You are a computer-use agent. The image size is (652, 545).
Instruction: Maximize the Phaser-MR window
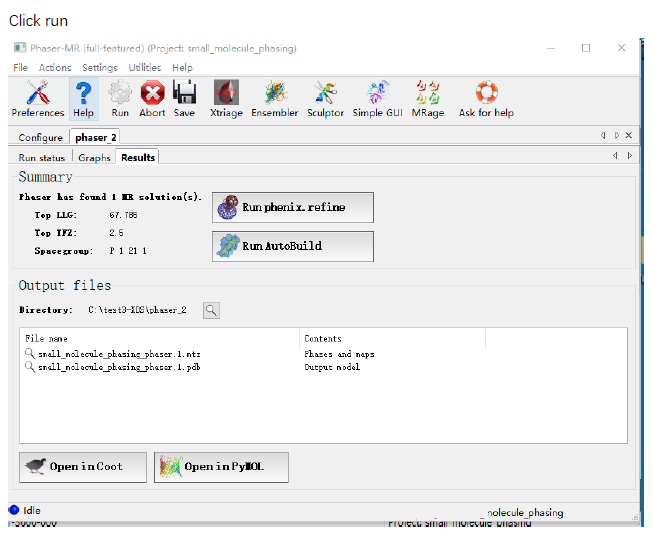[586, 48]
